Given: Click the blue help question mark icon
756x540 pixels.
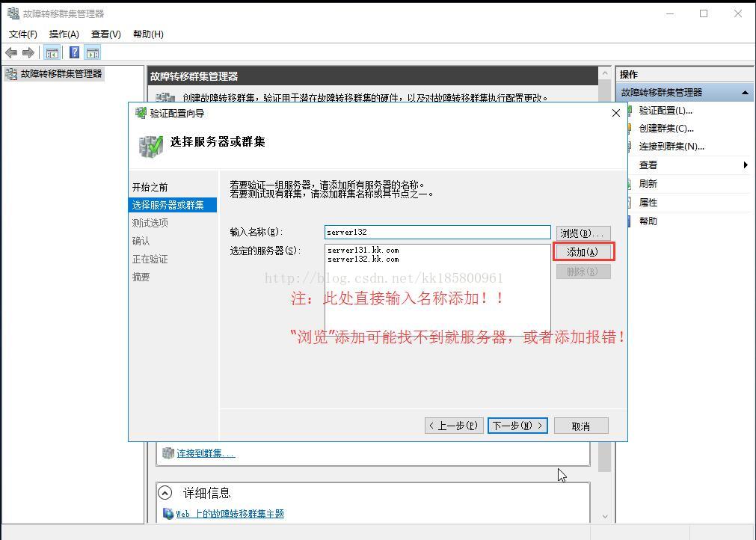Looking at the screenshot, I should point(74,52).
